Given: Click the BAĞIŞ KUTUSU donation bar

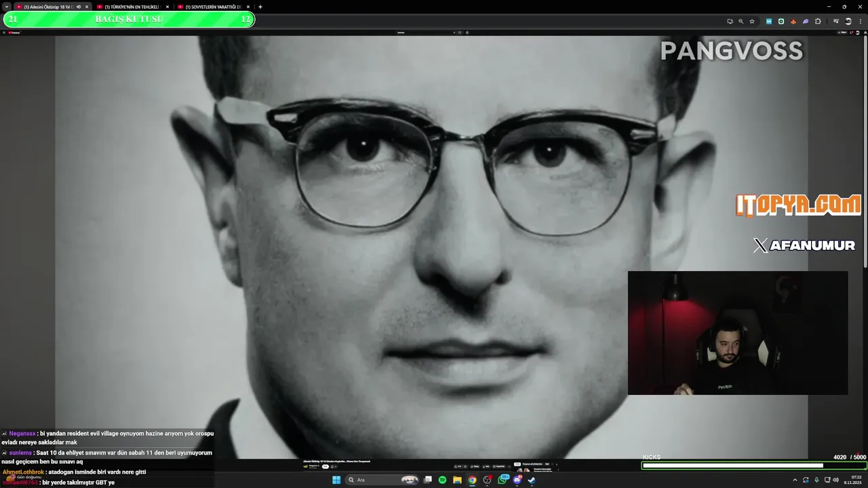Looking at the screenshot, I should point(129,19).
